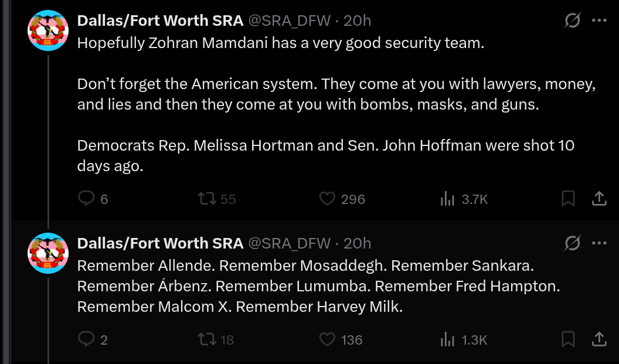Screen dimensions: 619x364
Task: View analytics for the 3.7K views tweet
Action: [x=448, y=199]
